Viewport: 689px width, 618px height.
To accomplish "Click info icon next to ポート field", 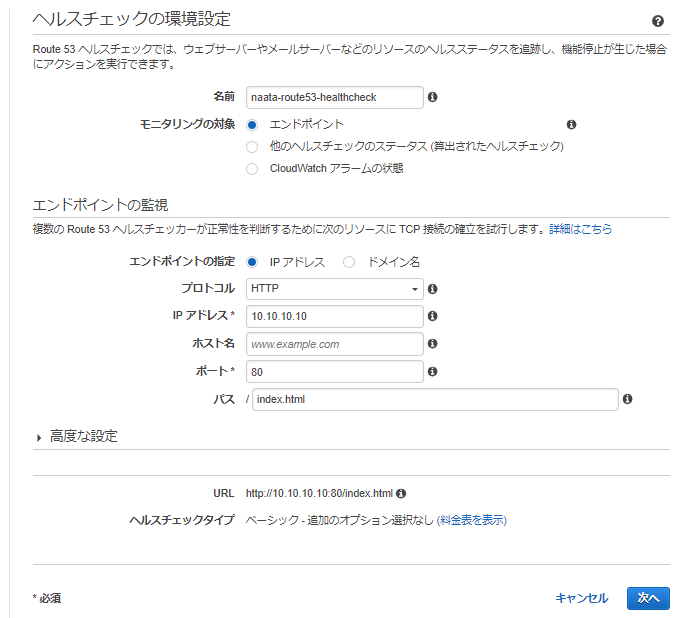I will point(432,371).
